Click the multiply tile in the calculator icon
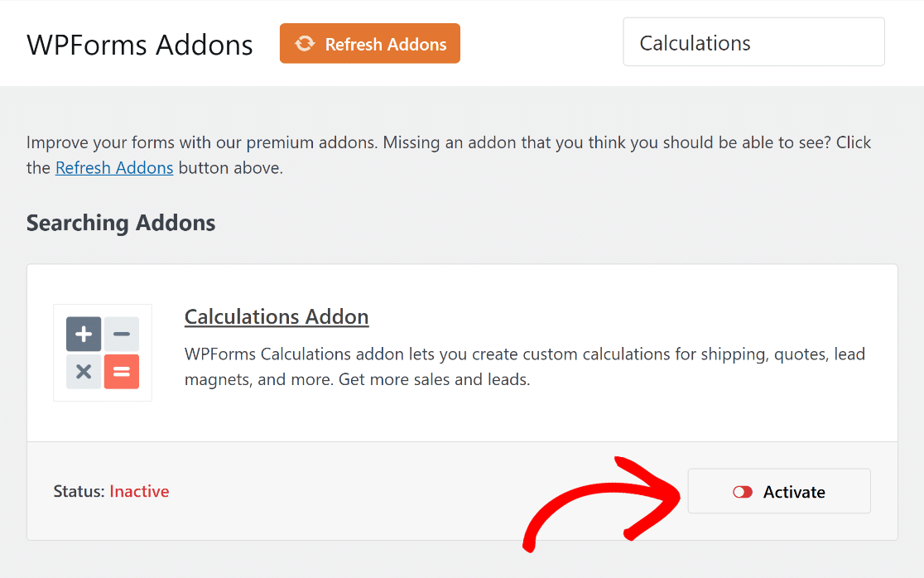Viewport: 924px width, 578px height. tap(84, 372)
